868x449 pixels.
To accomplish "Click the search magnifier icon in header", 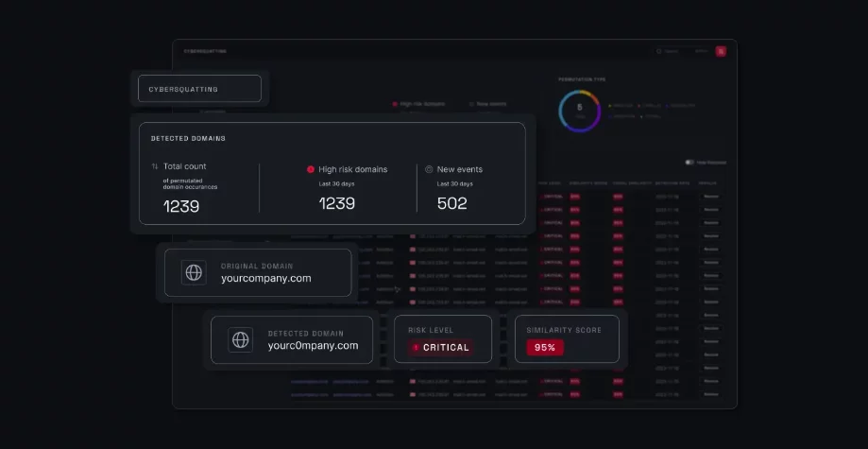I will tap(659, 51).
